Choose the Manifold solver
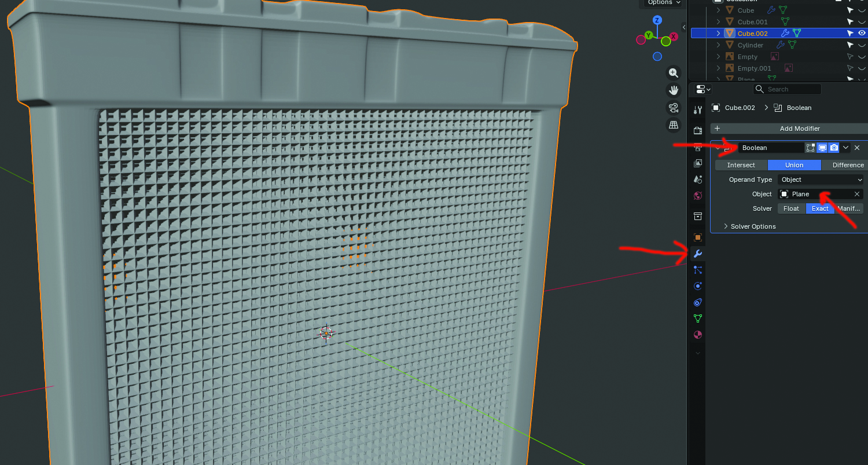 [849, 208]
